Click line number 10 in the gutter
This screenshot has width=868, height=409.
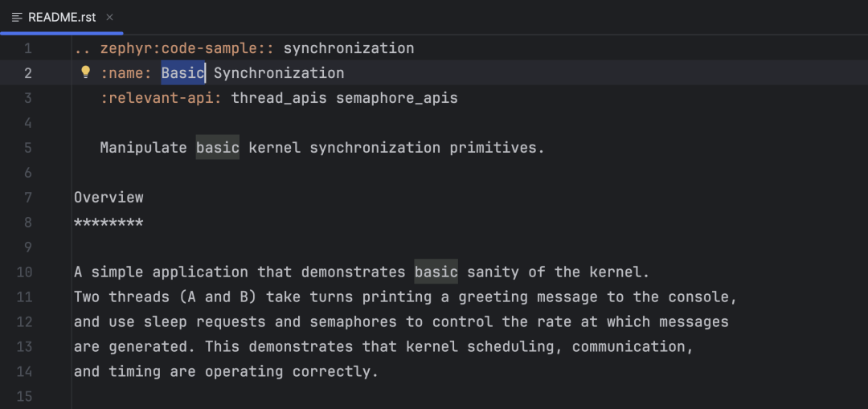24,272
